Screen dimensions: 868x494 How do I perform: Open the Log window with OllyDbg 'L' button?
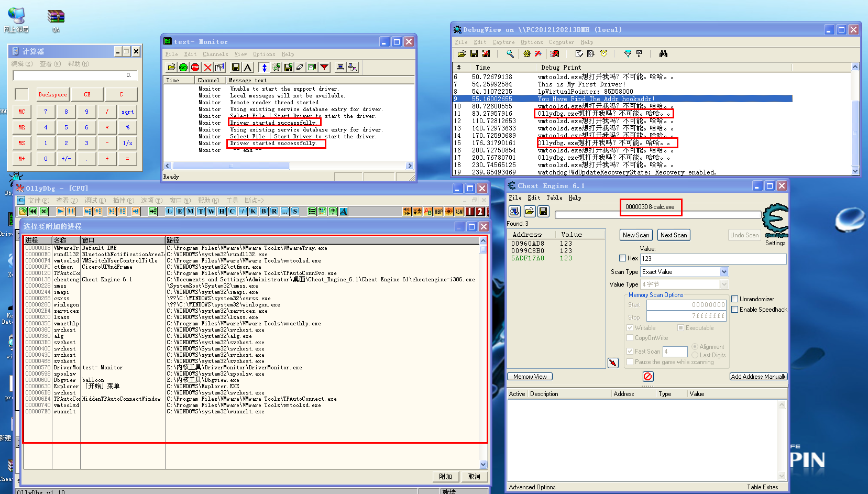(170, 211)
